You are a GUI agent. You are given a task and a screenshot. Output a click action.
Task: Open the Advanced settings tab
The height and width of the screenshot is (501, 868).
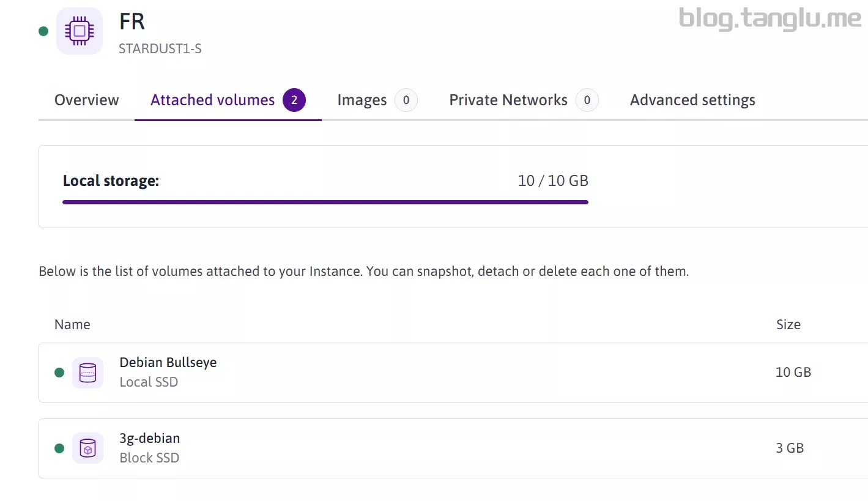[692, 100]
